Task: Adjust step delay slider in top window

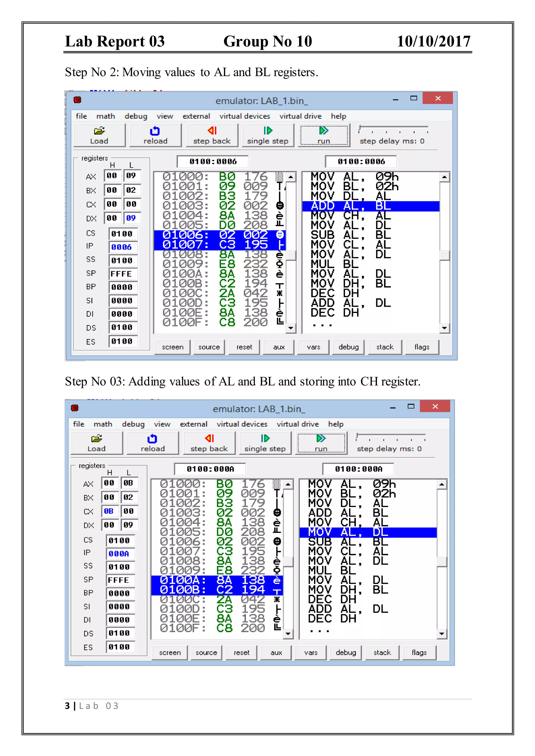Action: [x=394, y=129]
